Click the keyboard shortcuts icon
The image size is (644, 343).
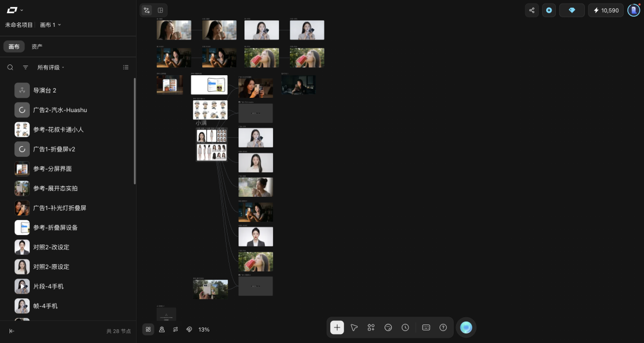pyautogui.click(x=426, y=327)
